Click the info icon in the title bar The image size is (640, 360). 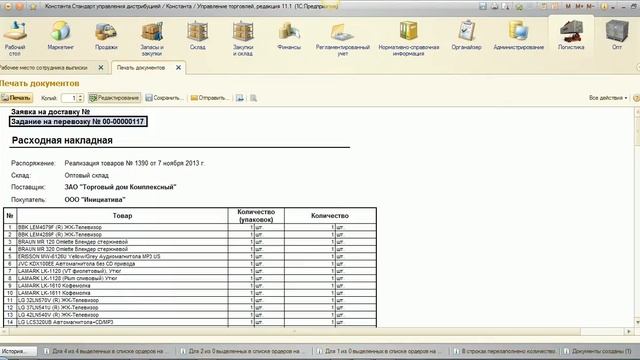click(604, 7)
